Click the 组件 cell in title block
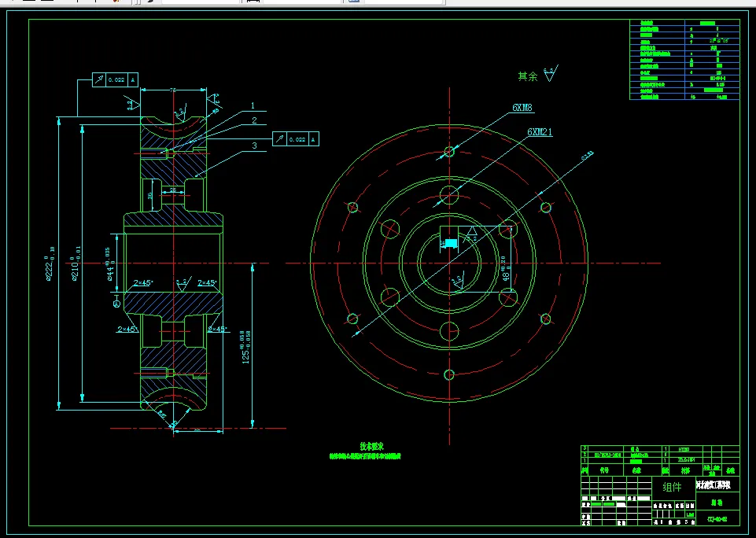This screenshot has height=538, width=756. 673,487
